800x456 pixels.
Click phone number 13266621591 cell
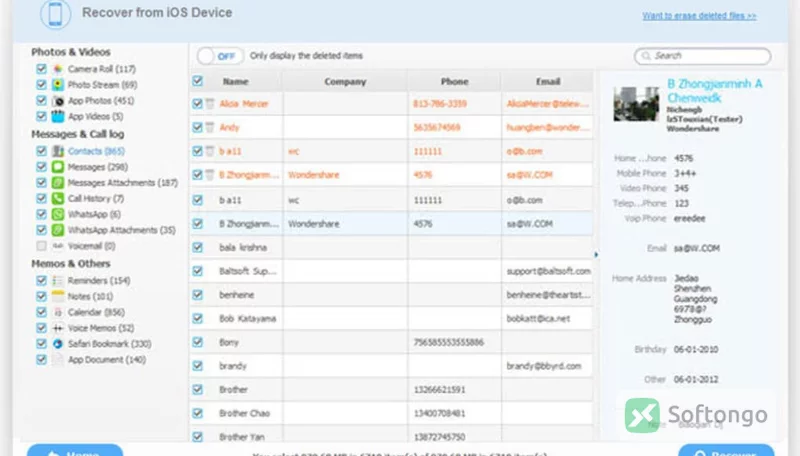coord(439,390)
